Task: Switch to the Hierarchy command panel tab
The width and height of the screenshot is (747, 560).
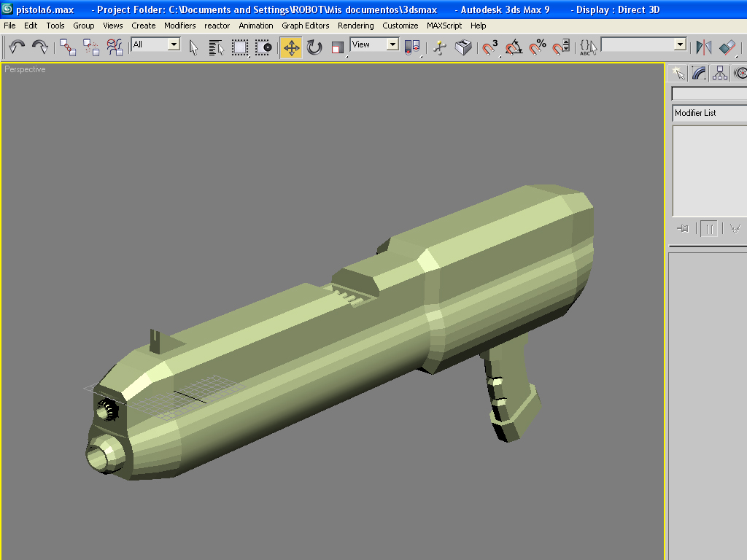Action: click(720, 73)
